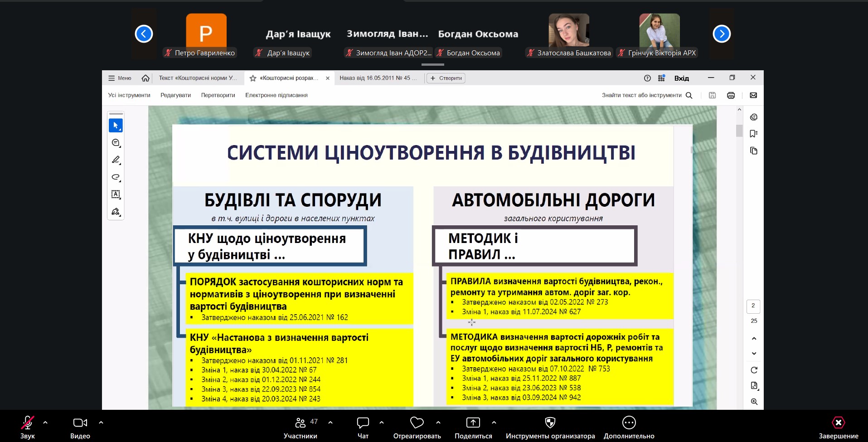This screenshot has width=868, height=442.
Task: Unmute the microphone Звук button
Action: tap(28, 427)
